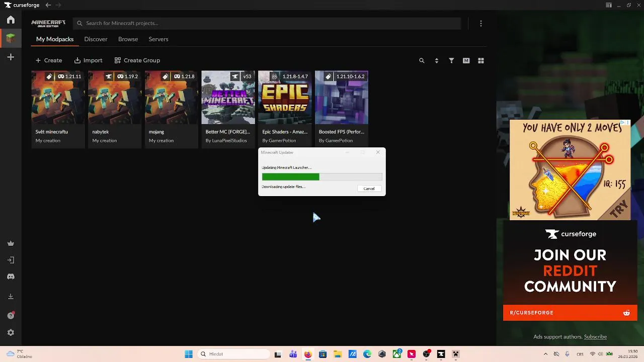Click the Subscribe link under the ad
The height and width of the screenshot is (362, 644).
coord(595,337)
